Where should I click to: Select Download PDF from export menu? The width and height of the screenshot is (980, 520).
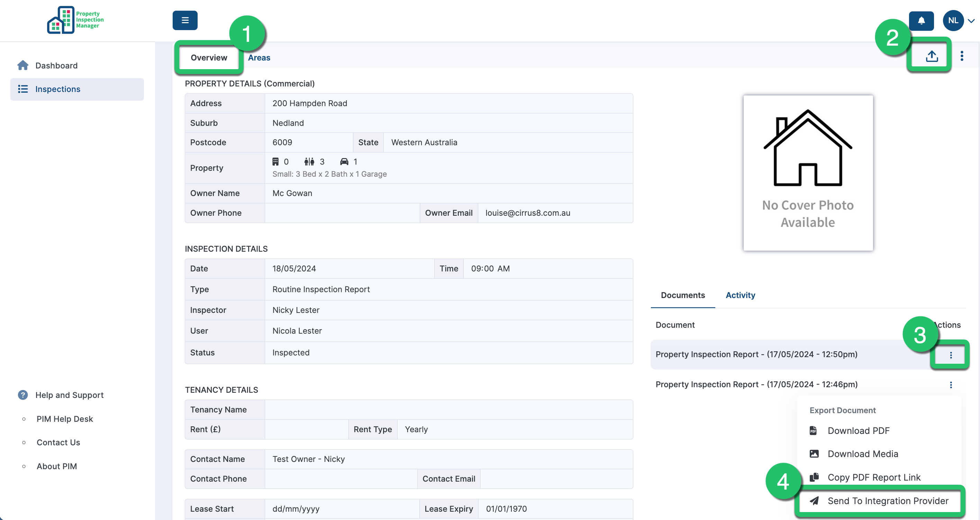[858, 431]
